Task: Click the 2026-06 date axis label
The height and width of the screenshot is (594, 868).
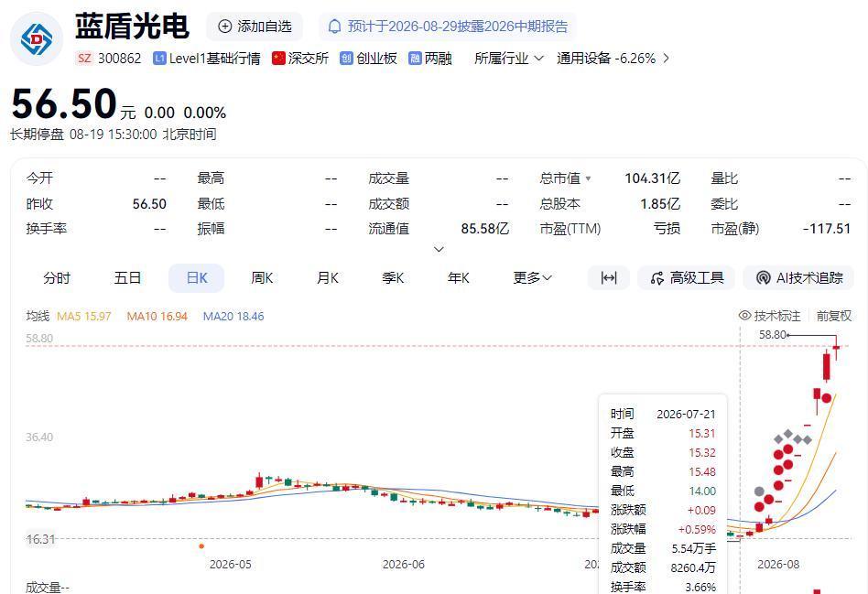Action: (x=404, y=564)
